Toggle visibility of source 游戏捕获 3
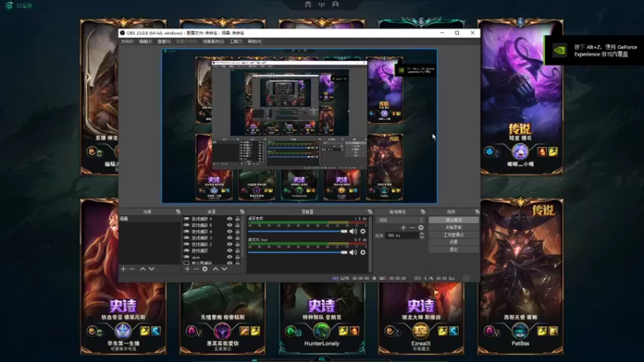Image resolution: width=644 pixels, height=362 pixels. [x=230, y=237]
